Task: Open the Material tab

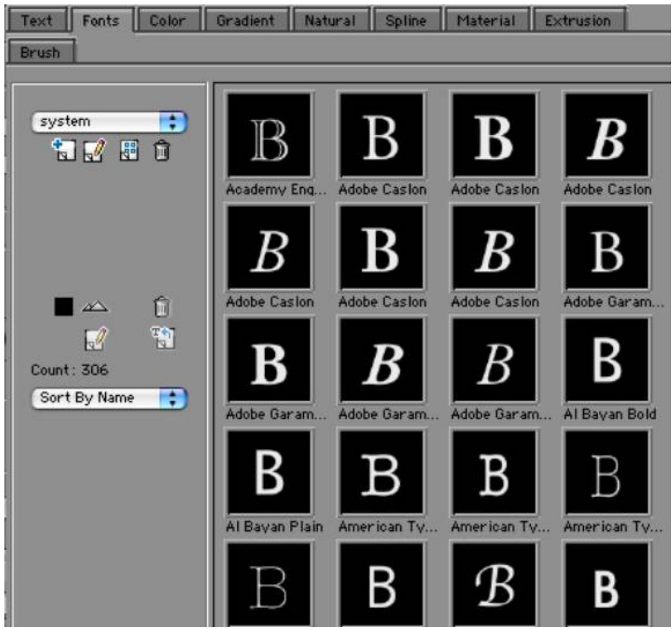Action: pyautogui.click(x=486, y=21)
